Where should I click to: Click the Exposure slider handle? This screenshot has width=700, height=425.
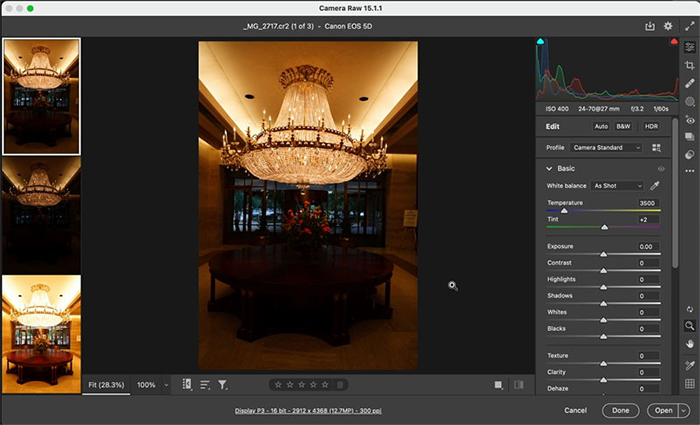tap(604, 255)
